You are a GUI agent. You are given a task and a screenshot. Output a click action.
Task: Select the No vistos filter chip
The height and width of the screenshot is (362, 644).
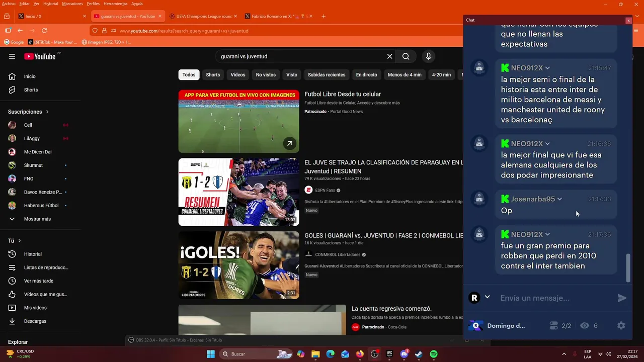click(x=266, y=75)
